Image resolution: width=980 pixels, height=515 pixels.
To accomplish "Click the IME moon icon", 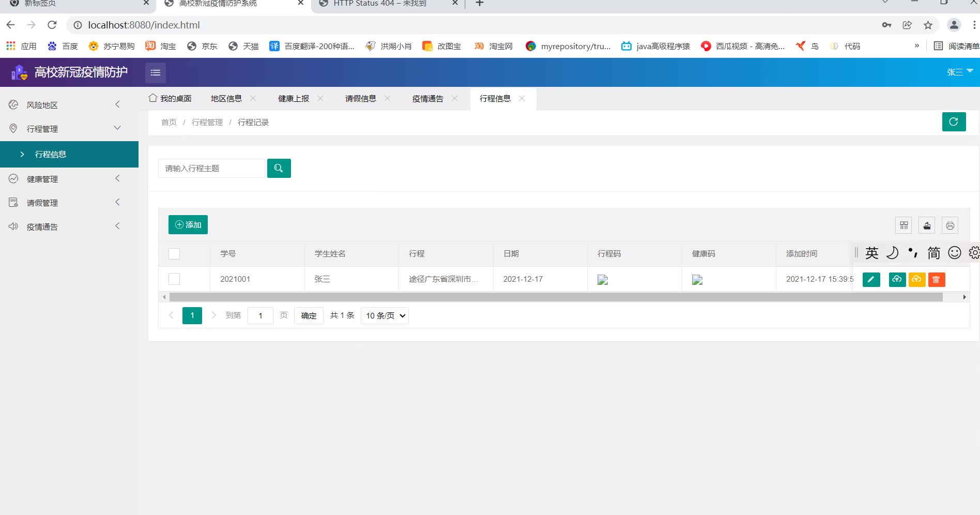I will 893,252.
